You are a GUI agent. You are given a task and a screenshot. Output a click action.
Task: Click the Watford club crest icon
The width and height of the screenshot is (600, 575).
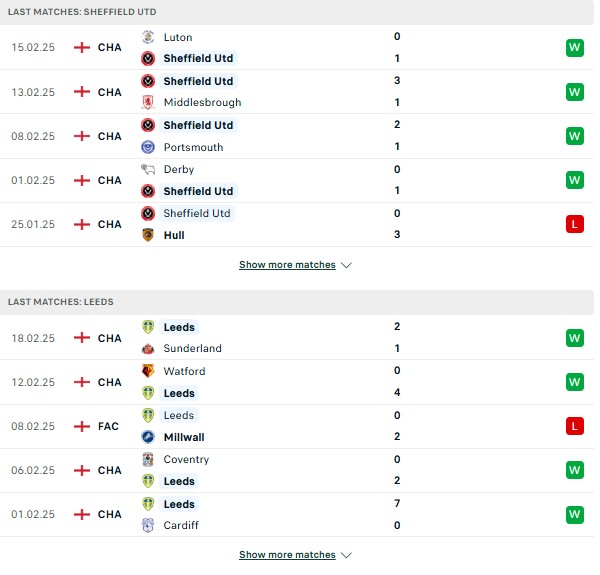coord(148,371)
